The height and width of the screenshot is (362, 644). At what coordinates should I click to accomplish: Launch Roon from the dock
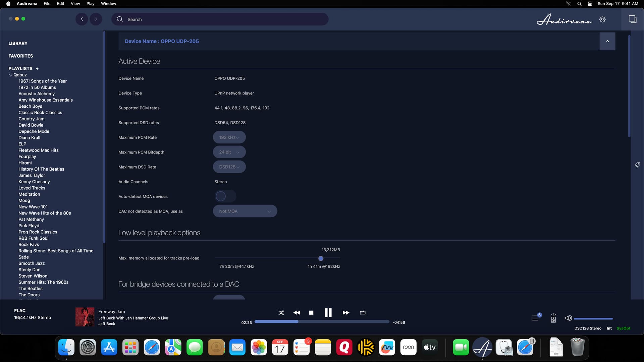coord(408,347)
